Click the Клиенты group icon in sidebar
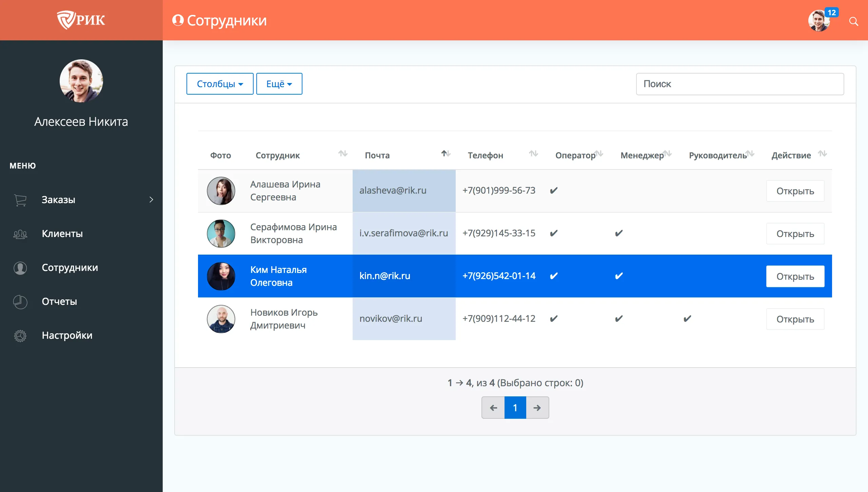The width and height of the screenshot is (868, 492). [20, 234]
